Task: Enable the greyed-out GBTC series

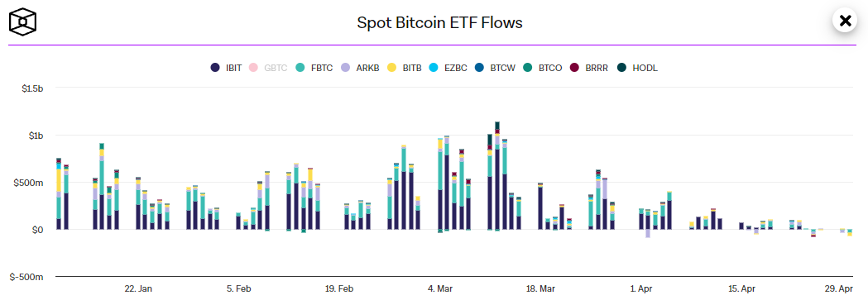Action: (269, 68)
